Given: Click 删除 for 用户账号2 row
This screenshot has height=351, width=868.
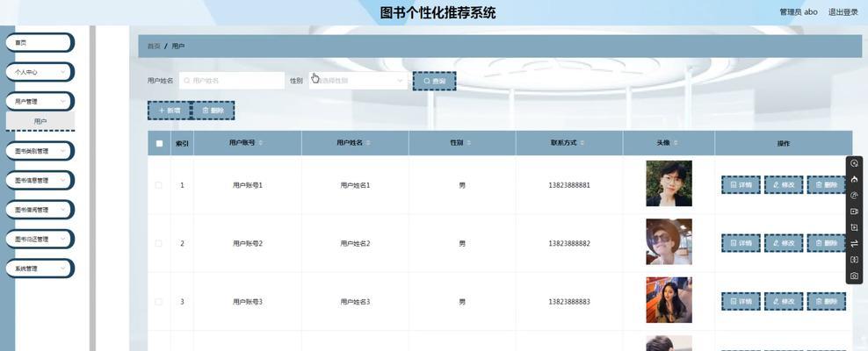Looking at the screenshot, I should tap(826, 243).
